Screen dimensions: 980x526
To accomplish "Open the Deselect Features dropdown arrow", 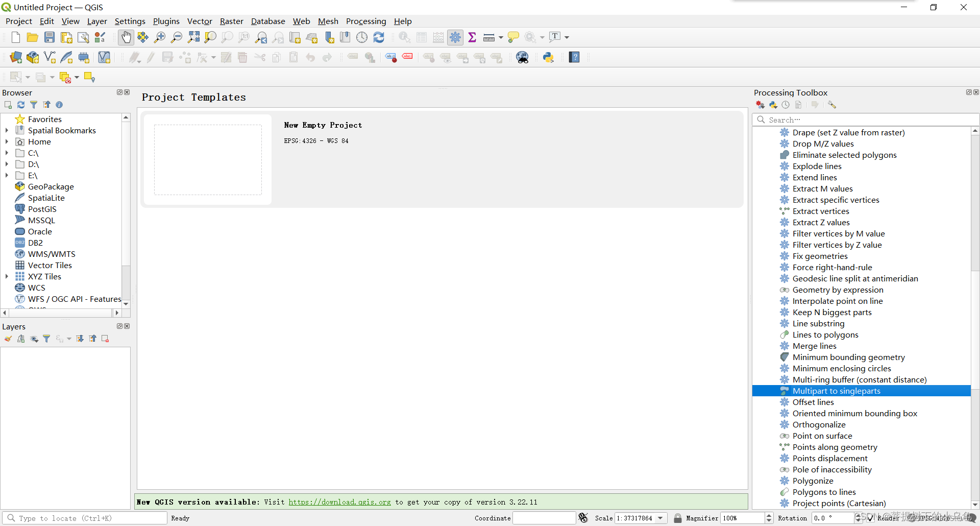I will [x=77, y=77].
